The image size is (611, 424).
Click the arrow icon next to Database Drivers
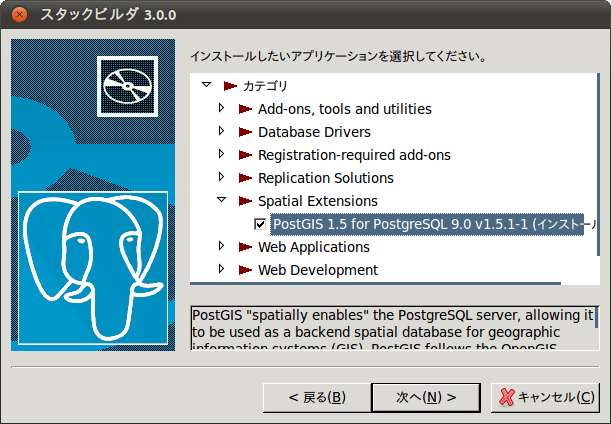pos(245,132)
